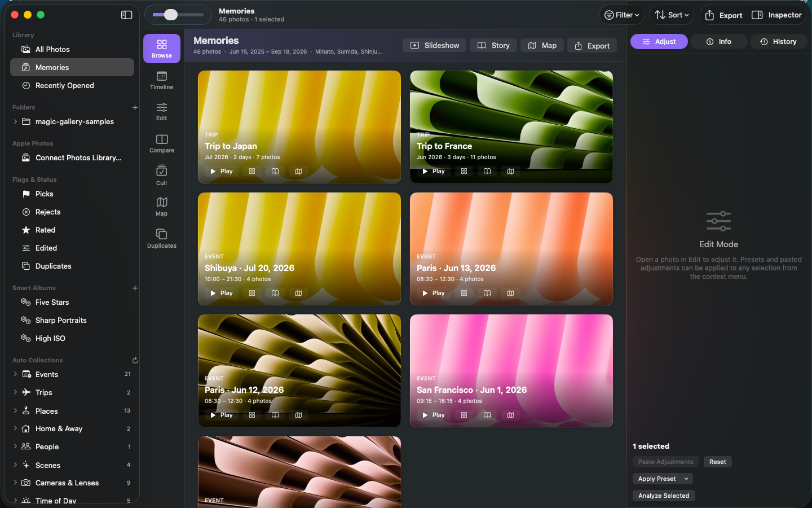Expand the magic-gallery-samples folder

tap(15, 121)
